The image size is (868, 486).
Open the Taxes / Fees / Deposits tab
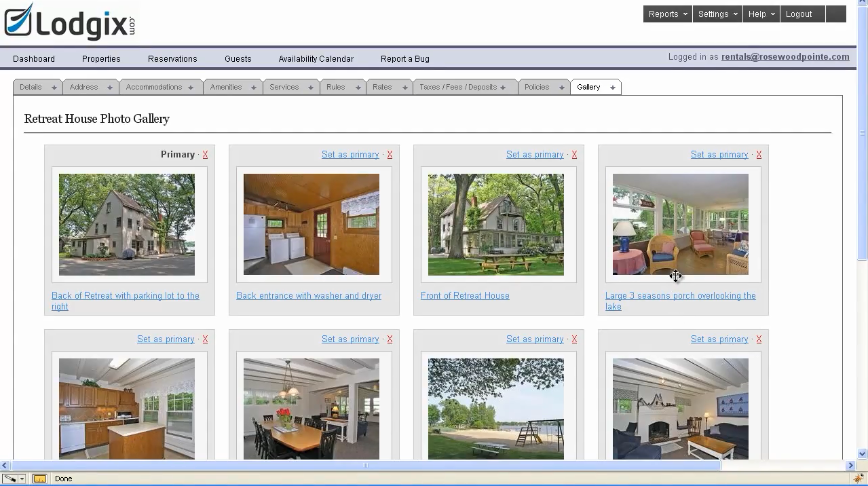(458, 87)
